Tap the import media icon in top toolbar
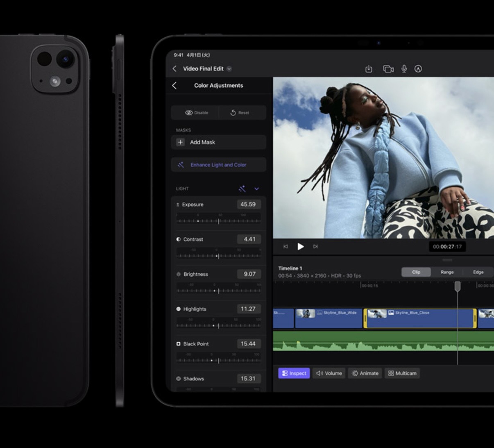 [369, 69]
